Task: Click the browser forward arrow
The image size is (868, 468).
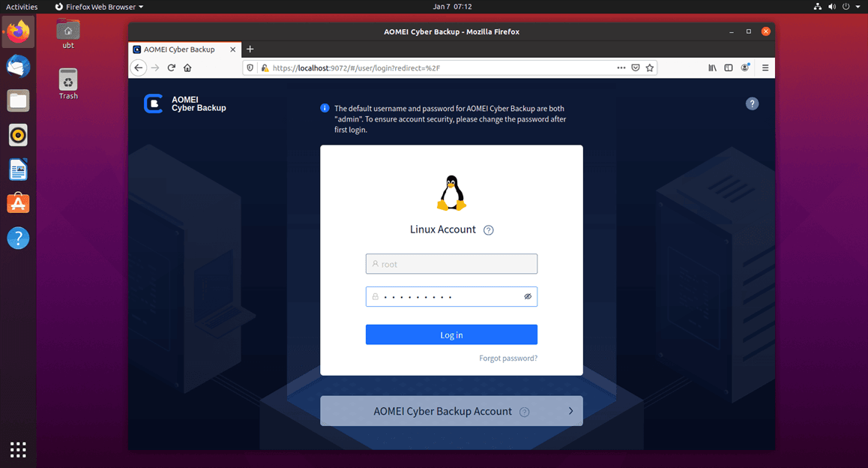Action: pyautogui.click(x=155, y=67)
